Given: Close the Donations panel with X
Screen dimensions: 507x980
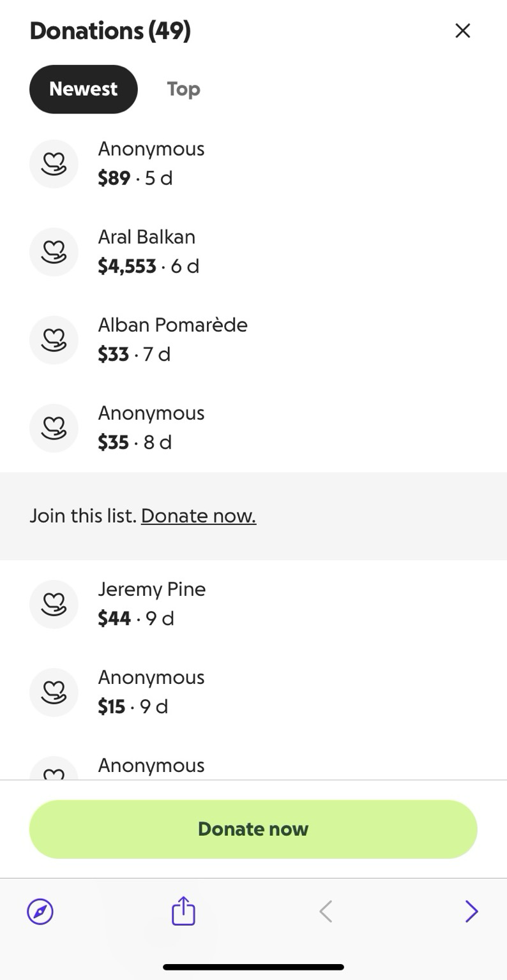Looking at the screenshot, I should click(x=462, y=31).
